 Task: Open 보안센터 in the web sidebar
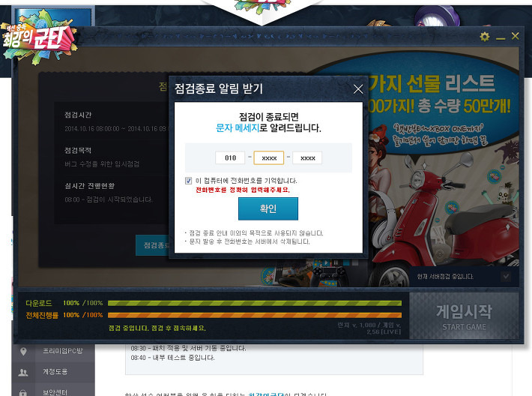tap(55, 392)
